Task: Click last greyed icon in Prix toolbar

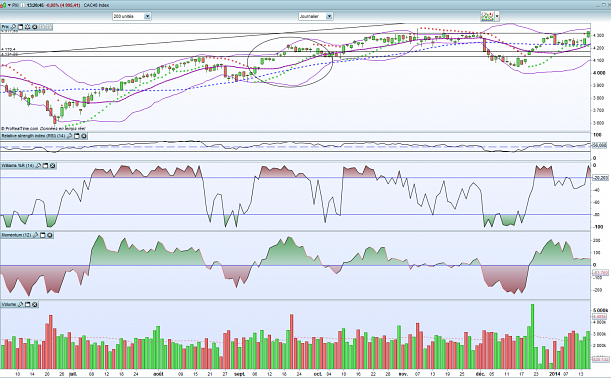Action: click(49, 27)
